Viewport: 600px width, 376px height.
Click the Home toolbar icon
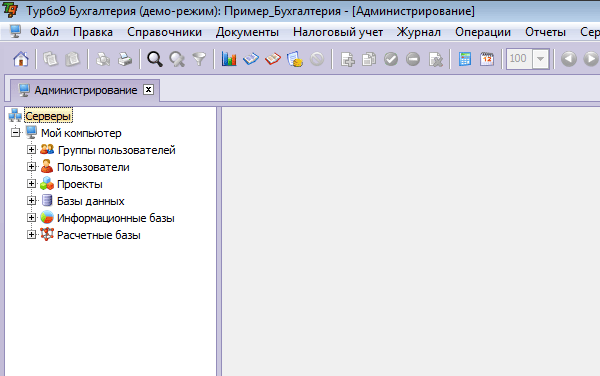click(21, 59)
